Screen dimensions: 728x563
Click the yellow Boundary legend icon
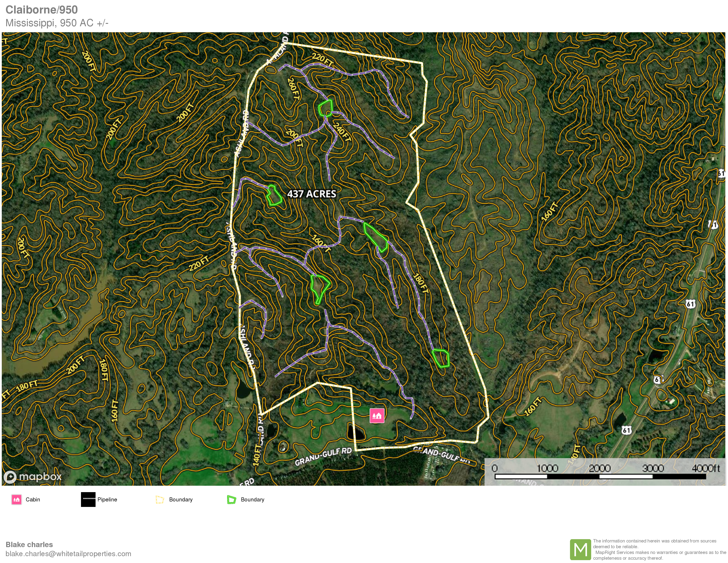(160, 499)
